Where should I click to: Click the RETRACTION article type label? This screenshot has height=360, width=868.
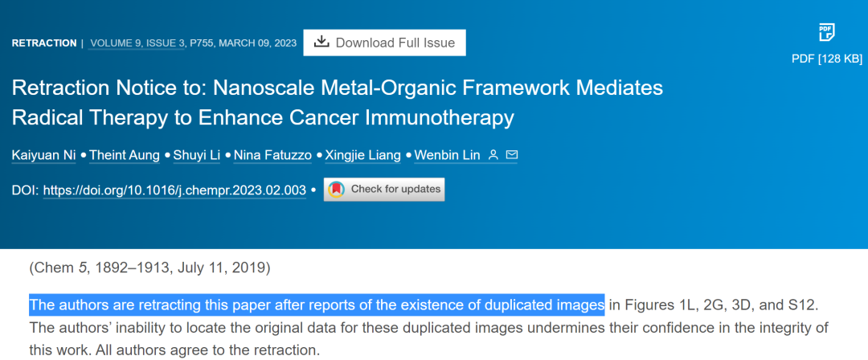44,43
